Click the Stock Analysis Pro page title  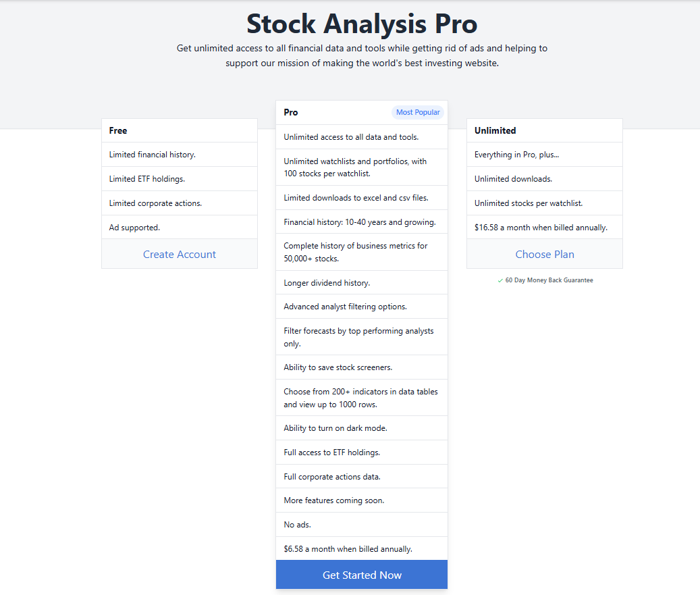tap(362, 24)
